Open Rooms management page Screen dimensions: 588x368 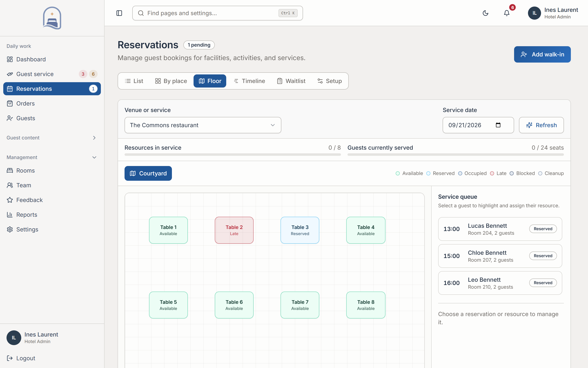click(52, 171)
